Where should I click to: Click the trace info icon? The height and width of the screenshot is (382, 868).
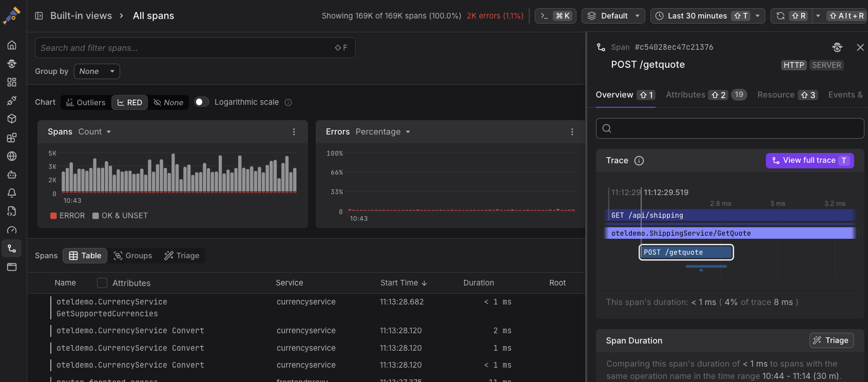coord(639,161)
